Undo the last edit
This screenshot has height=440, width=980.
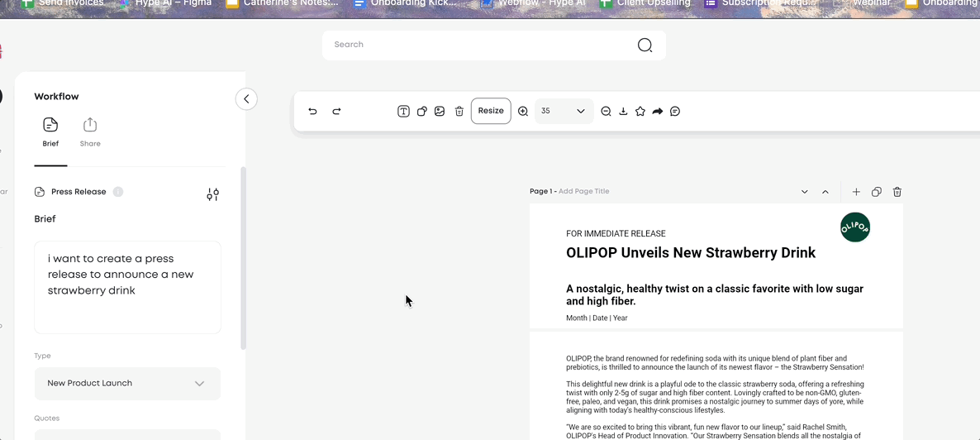(x=312, y=112)
